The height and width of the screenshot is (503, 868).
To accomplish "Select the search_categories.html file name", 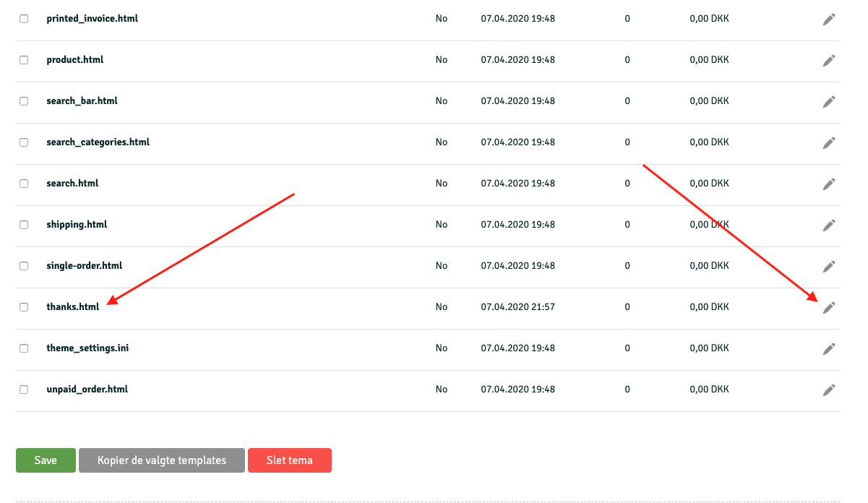I will pos(98,142).
